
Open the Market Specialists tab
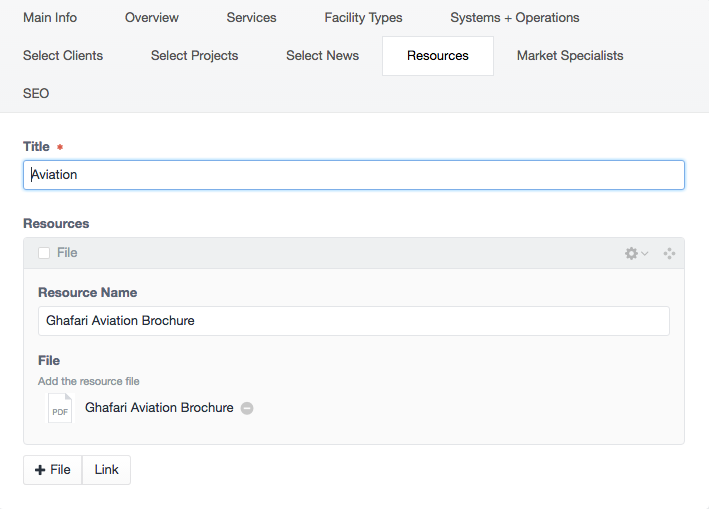[x=570, y=56]
